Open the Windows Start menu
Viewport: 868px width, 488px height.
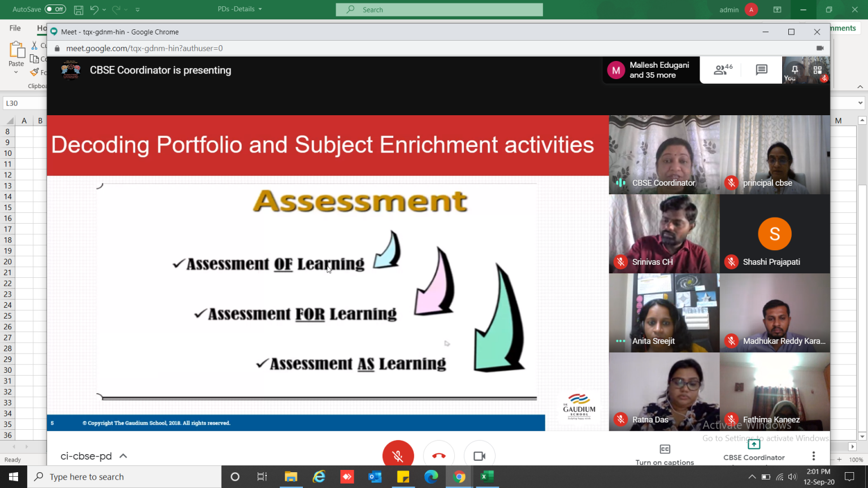pyautogui.click(x=14, y=477)
